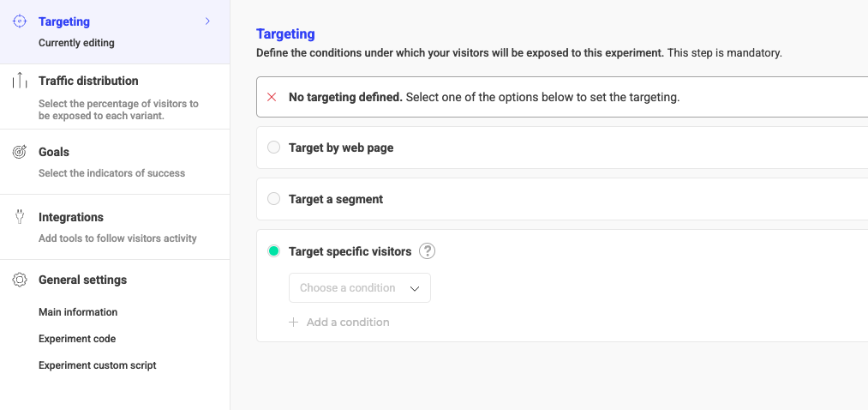Open Experiment custom script settings
This screenshot has width=868, height=410.
pos(98,365)
